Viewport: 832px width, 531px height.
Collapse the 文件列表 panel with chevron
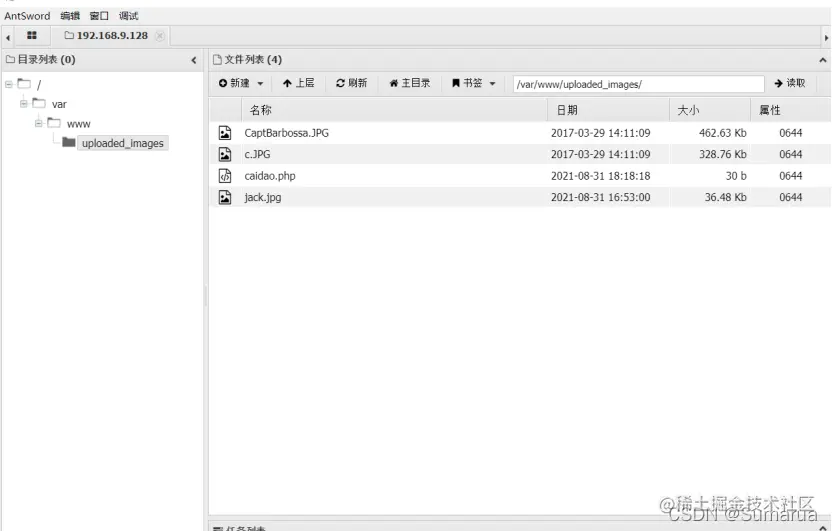pyautogui.click(x=823, y=60)
